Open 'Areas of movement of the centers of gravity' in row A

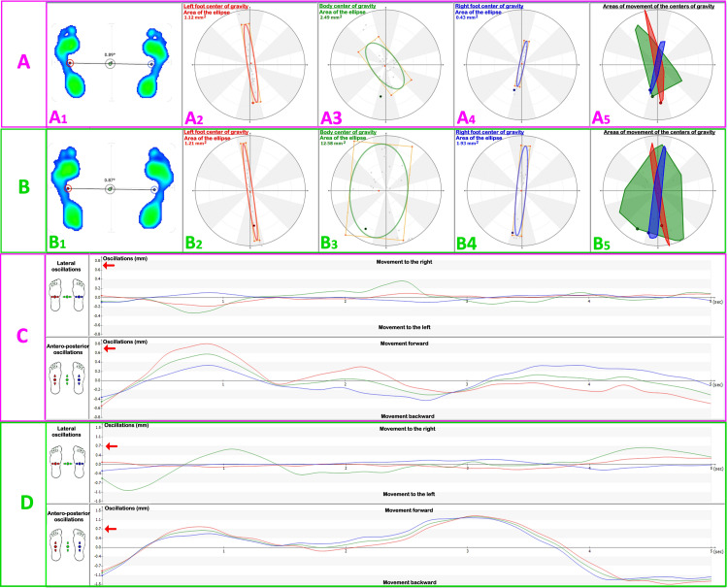coord(659,7)
